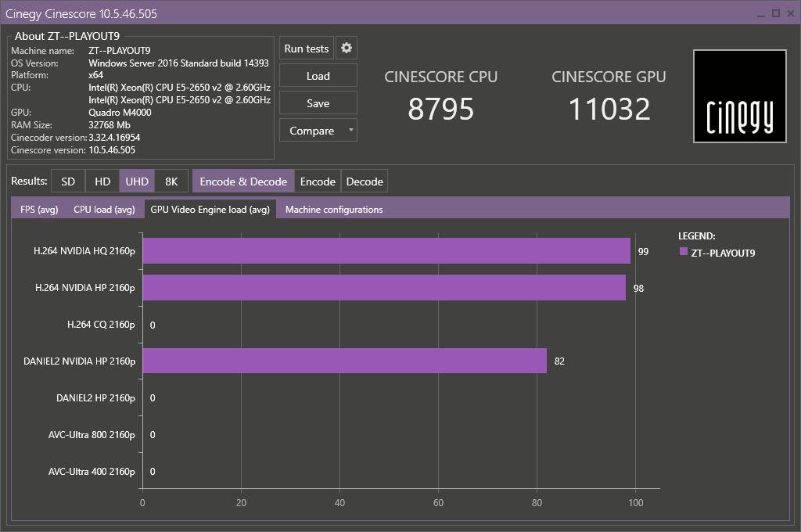Select Encode & Decode mode
Screen dimensions: 801x532
(243, 182)
